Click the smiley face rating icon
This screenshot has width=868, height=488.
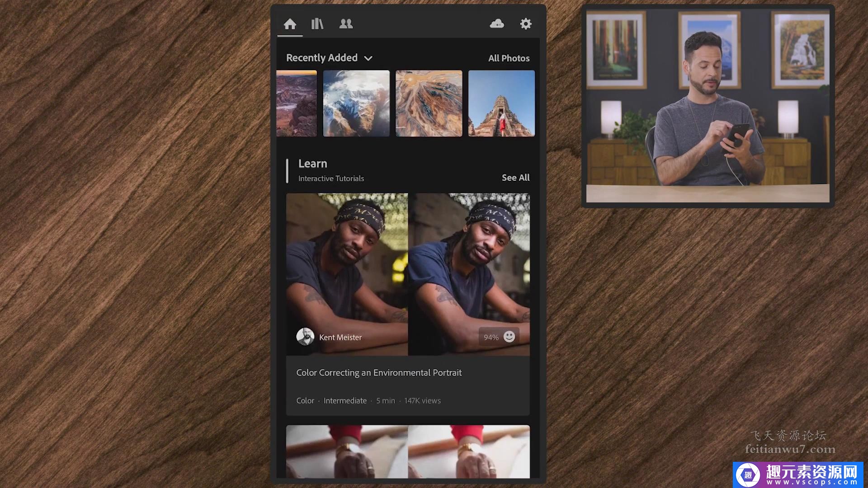click(x=509, y=337)
